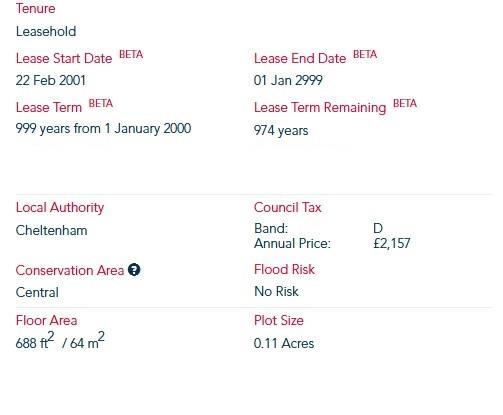Select the Tenure heading label
The image size is (503, 415).
pyautogui.click(x=36, y=8)
